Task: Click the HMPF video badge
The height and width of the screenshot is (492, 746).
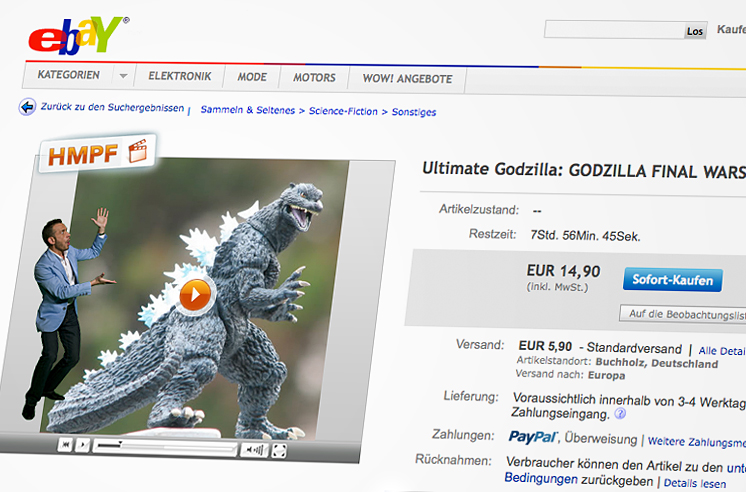Action: click(x=98, y=153)
